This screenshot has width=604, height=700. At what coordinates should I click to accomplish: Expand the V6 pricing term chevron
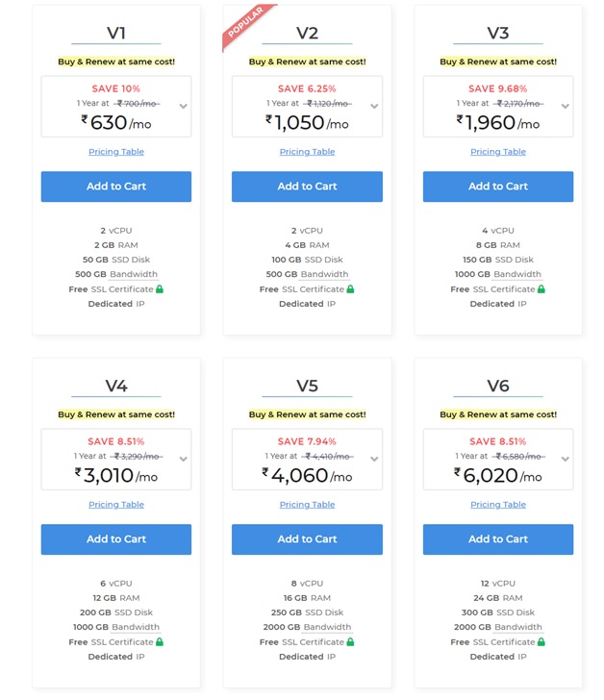tap(566, 459)
